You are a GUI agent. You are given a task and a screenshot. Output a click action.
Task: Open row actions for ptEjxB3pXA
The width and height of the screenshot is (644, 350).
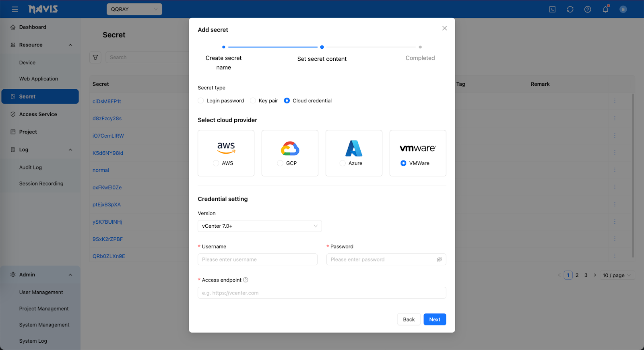click(615, 204)
